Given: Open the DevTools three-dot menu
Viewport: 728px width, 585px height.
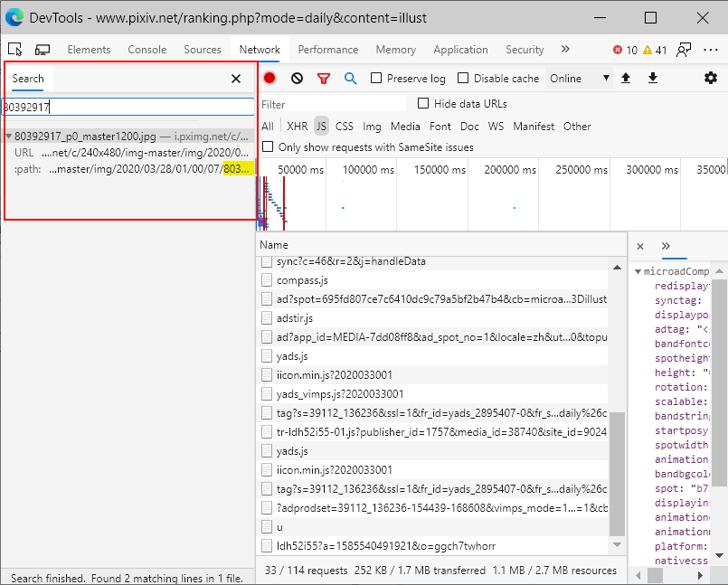Looking at the screenshot, I should click(x=710, y=50).
